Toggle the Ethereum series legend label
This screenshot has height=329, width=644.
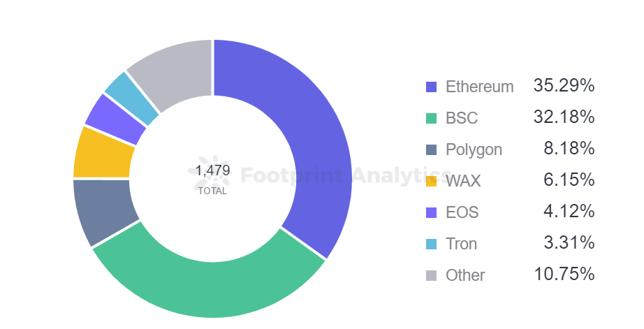click(479, 87)
